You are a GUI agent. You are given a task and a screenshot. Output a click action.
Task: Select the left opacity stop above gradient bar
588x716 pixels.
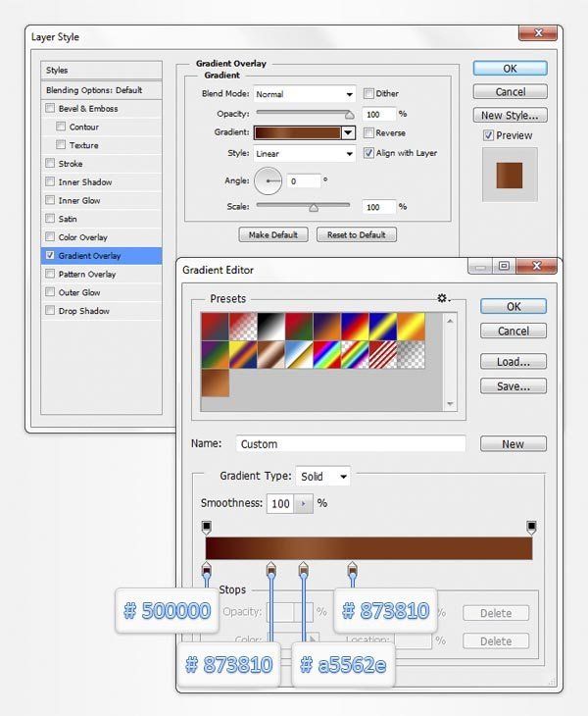(x=206, y=527)
